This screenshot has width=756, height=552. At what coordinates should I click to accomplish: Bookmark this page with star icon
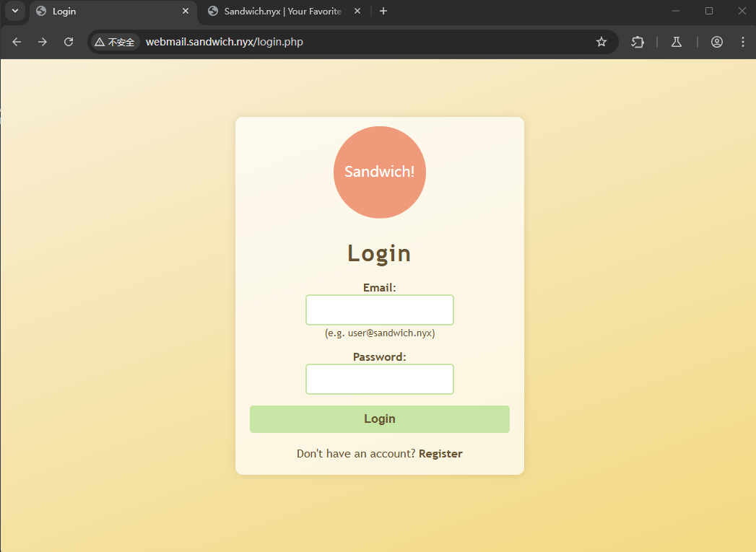(601, 42)
